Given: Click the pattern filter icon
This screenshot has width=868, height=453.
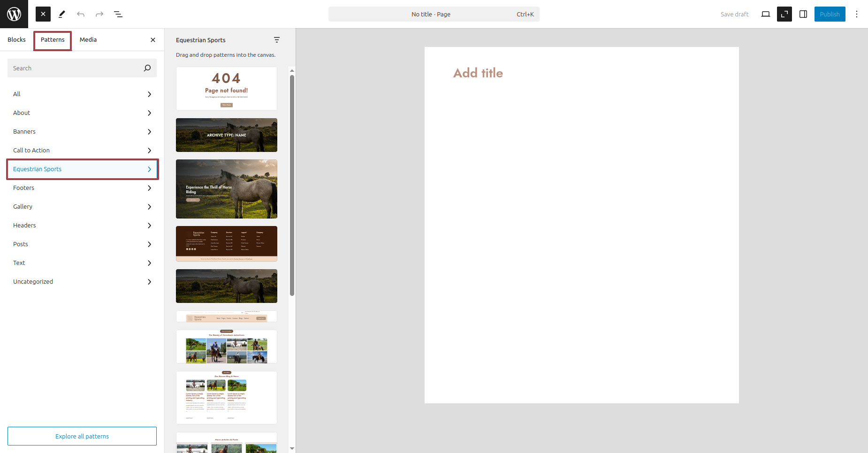Looking at the screenshot, I should pos(277,40).
